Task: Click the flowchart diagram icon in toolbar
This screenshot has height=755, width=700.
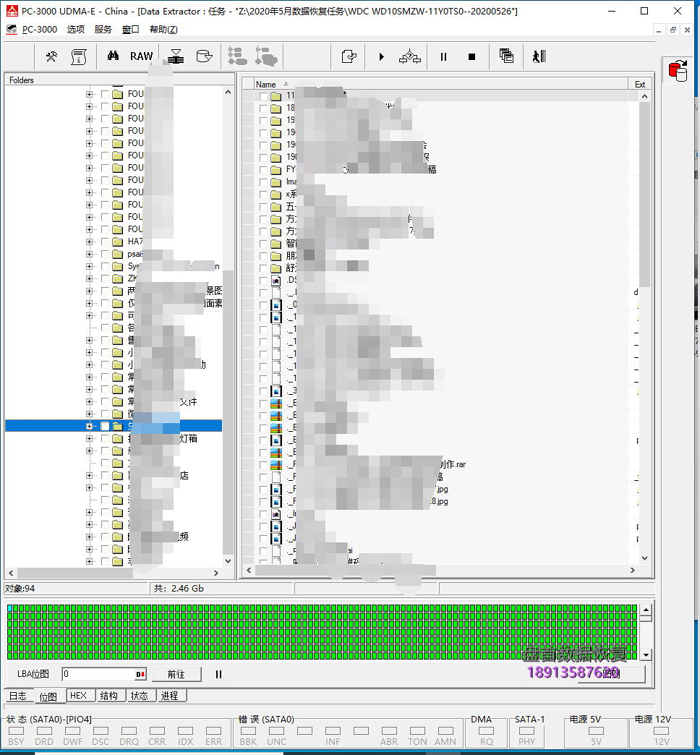Action: (410, 56)
